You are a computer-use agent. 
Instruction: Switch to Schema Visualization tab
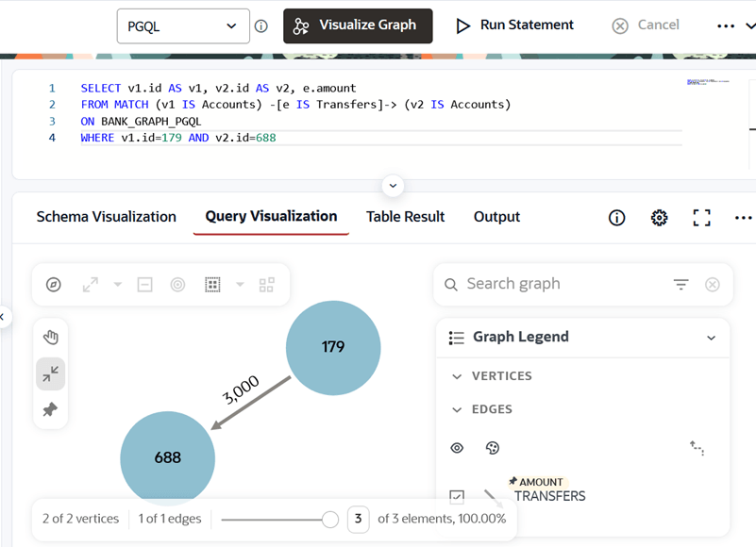(x=106, y=217)
